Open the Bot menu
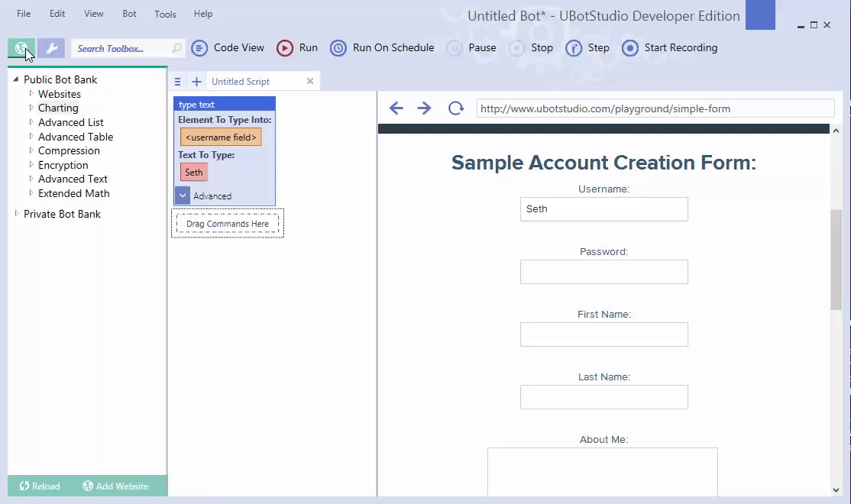 tap(129, 14)
